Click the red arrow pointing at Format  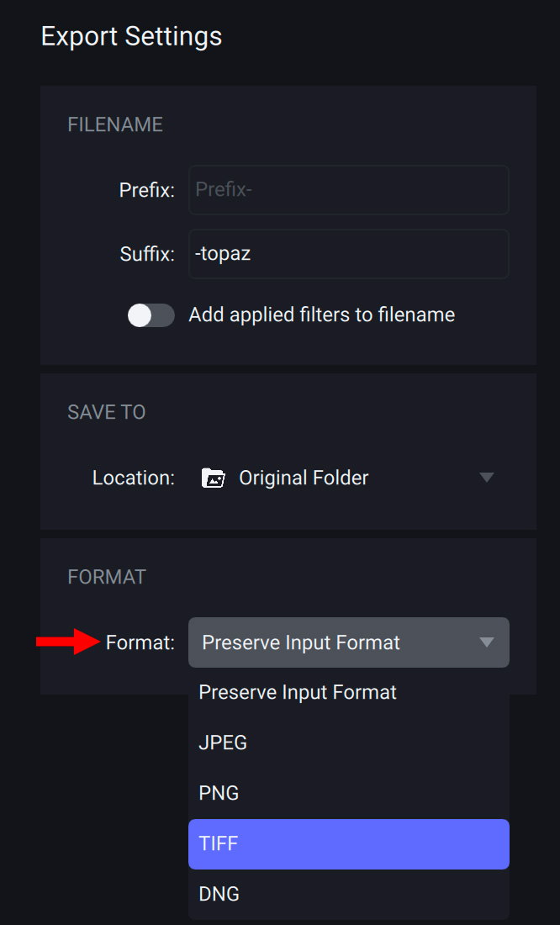click(x=67, y=642)
